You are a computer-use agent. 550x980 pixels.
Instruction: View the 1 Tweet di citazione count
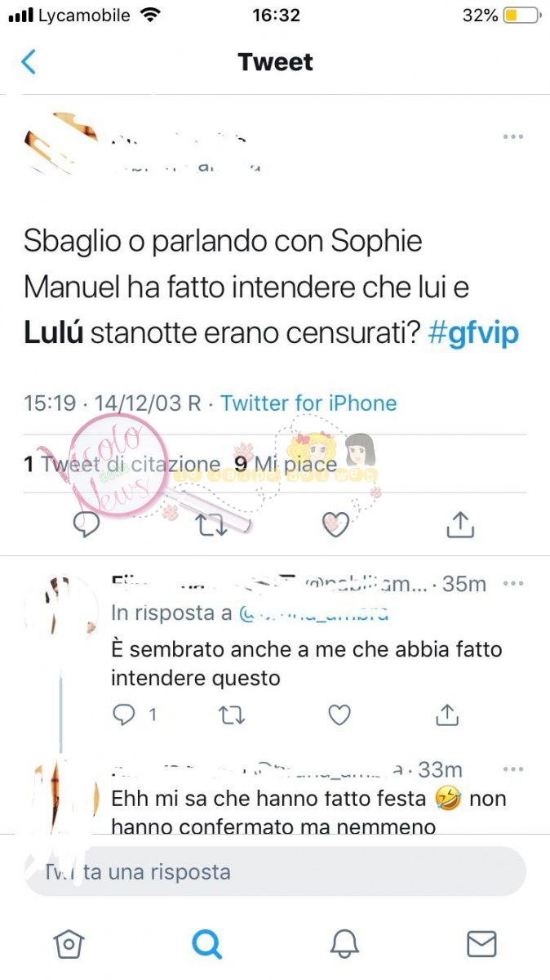click(x=122, y=464)
